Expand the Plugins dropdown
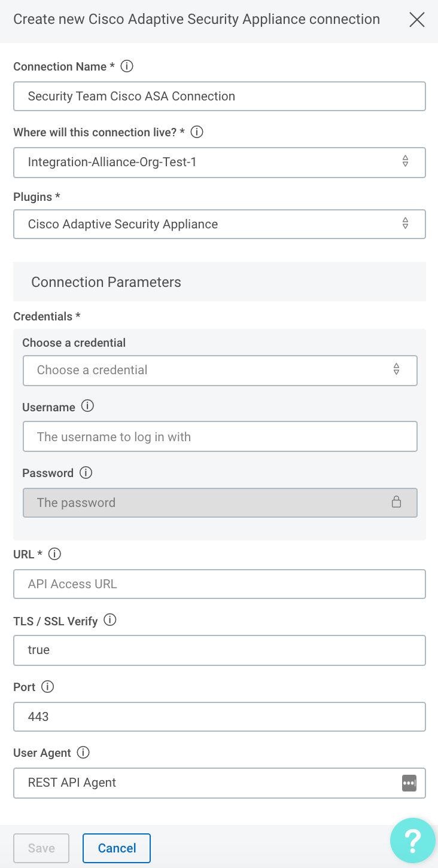Screen dimensions: 438x868 pyautogui.click(x=220, y=224)
